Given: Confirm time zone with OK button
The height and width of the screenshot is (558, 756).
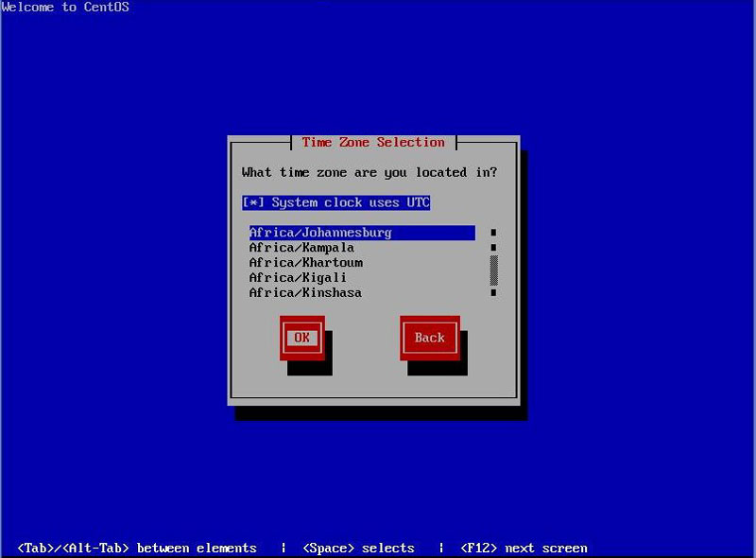Looking at the screenshot, I should tap(302, 338).
